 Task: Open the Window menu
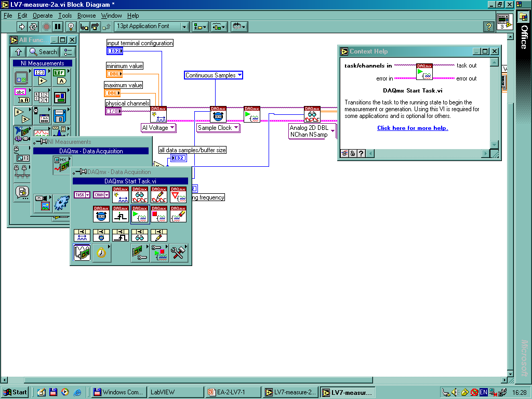coord(111,16)
